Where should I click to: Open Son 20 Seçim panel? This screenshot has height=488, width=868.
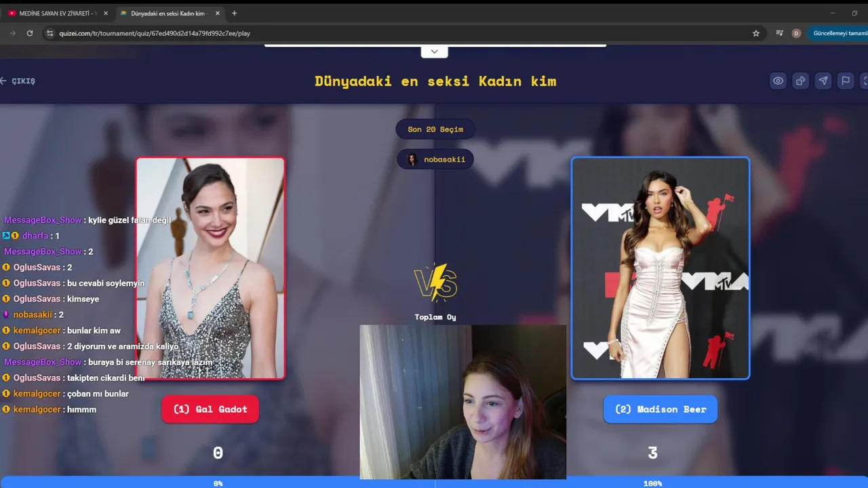[x=435, y=129]
